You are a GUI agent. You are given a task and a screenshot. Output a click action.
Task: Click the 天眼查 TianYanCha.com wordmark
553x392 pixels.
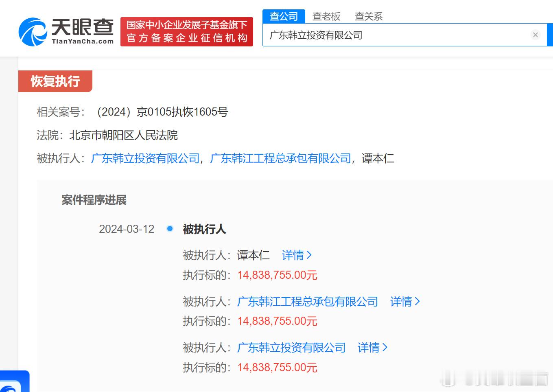pos(83,32)
